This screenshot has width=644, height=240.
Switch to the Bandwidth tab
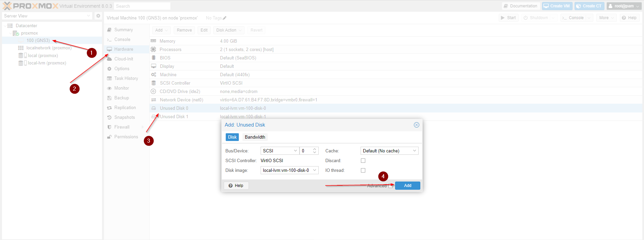coord(255,137)
